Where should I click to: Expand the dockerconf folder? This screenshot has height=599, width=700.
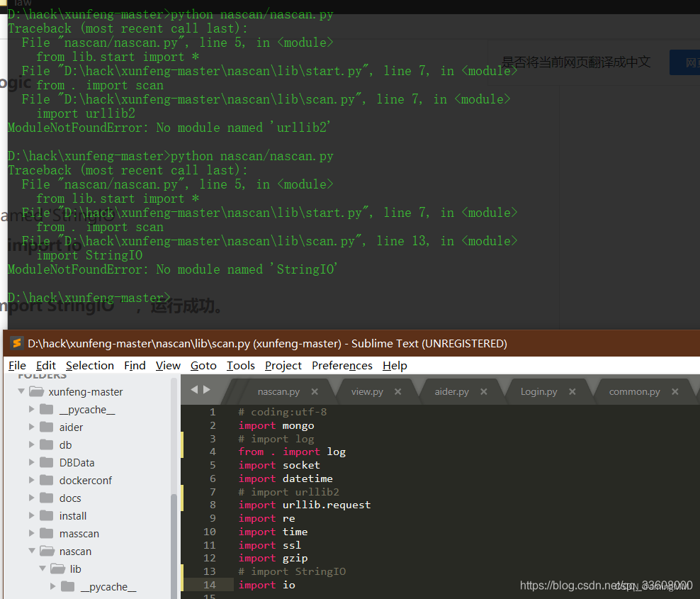coord(32,480)
